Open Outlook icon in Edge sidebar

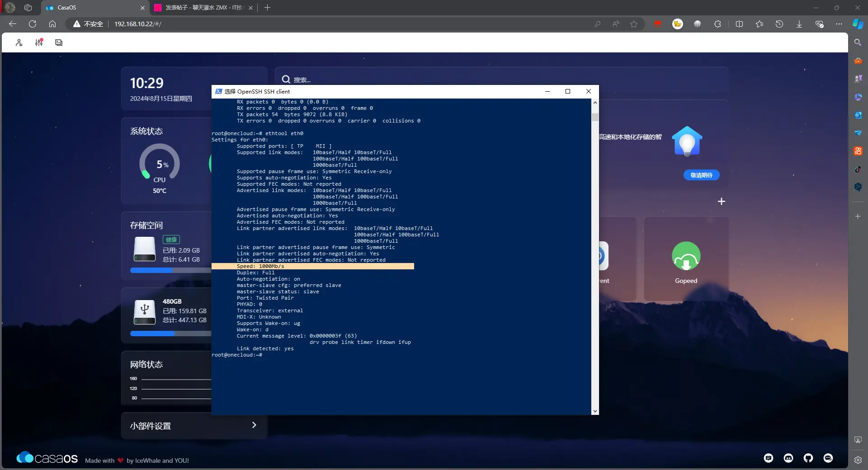858,115
